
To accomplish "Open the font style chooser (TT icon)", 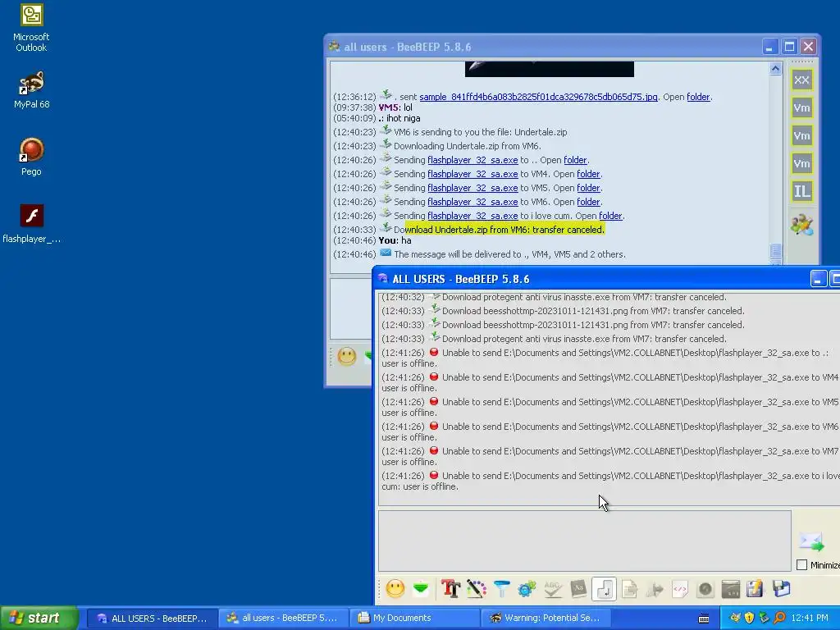I will 451,589.
